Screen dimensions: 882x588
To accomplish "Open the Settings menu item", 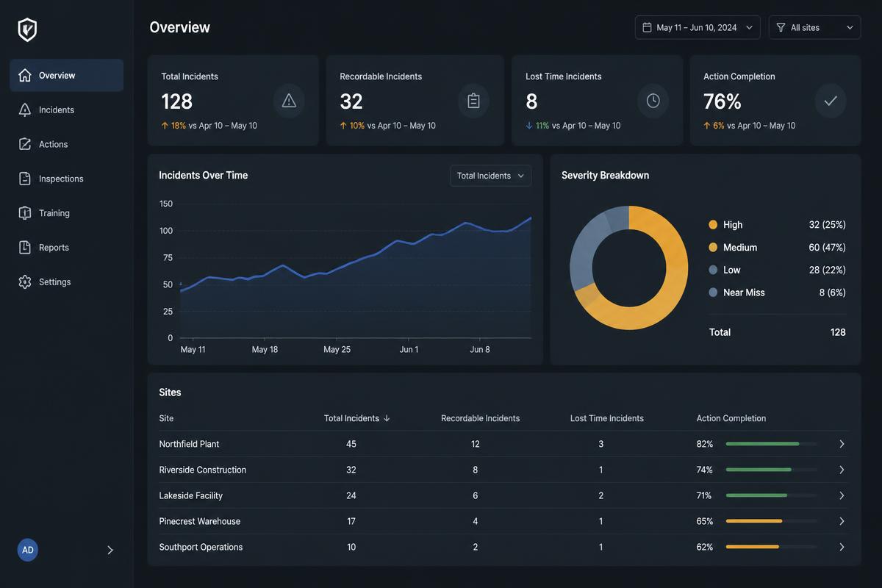I will pos(66,282).
